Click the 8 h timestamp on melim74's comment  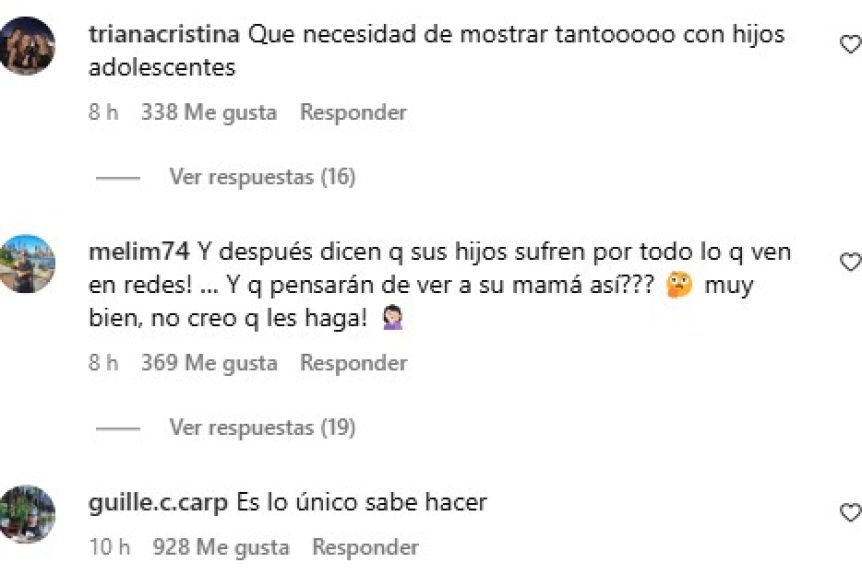click(x=103, y=363)
